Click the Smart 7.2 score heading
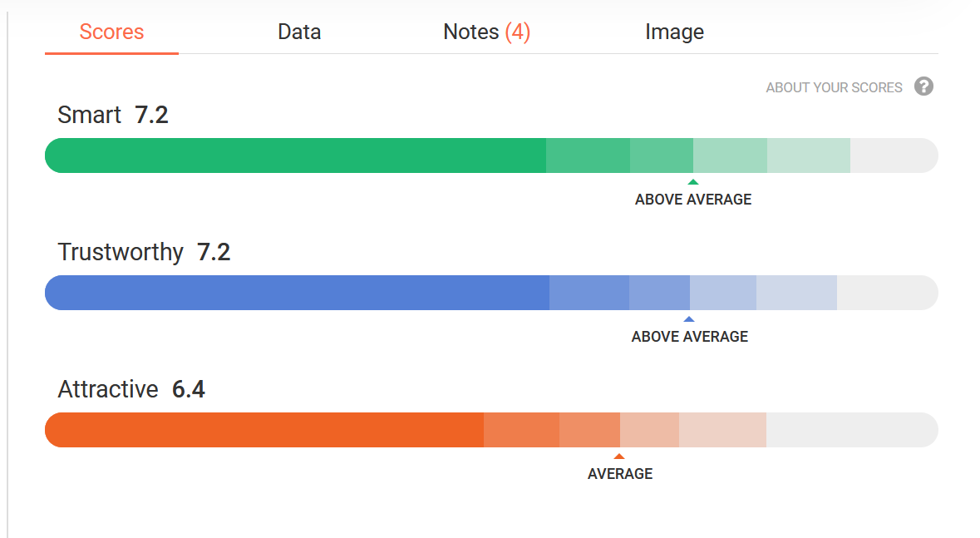The height and width of the screenshot is (538, 980). 113,115
